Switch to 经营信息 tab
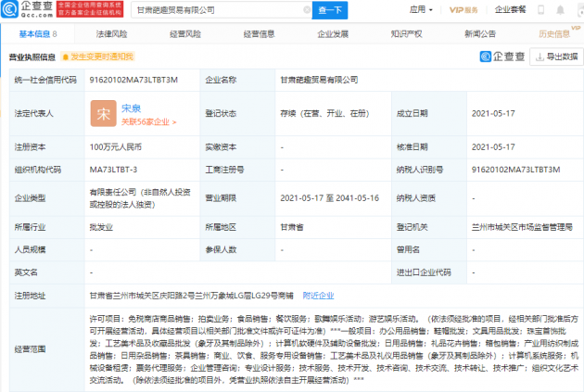Viewport: 584px width, 392px height. point(259,34)
